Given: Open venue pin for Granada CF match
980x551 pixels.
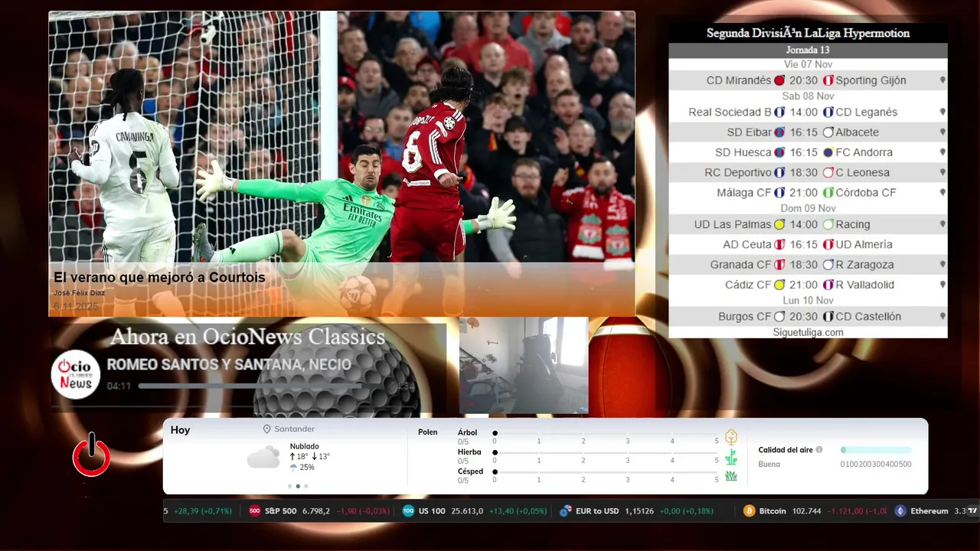Looking at the screenshot, I should pos(942,265).
